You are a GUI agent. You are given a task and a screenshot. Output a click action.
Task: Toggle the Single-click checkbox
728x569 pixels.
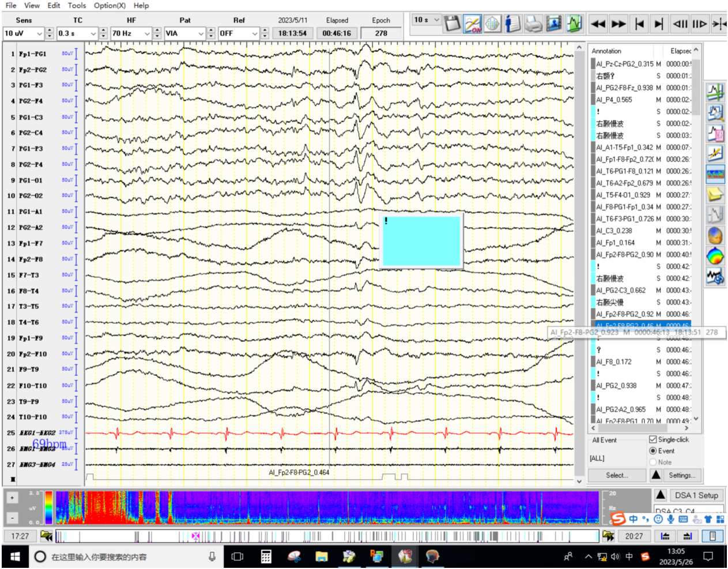point(653,439)
